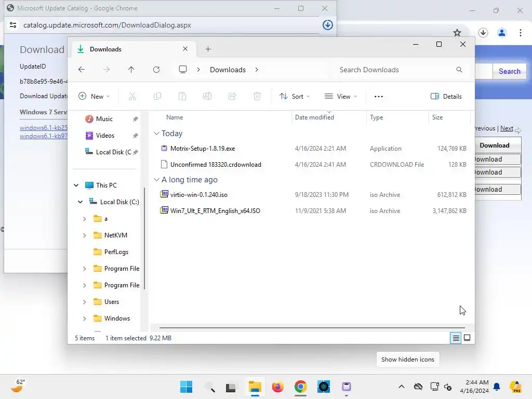532x399 pixels.
Task: Open the Sort dropdown menu
Action: tap(295, 96)
